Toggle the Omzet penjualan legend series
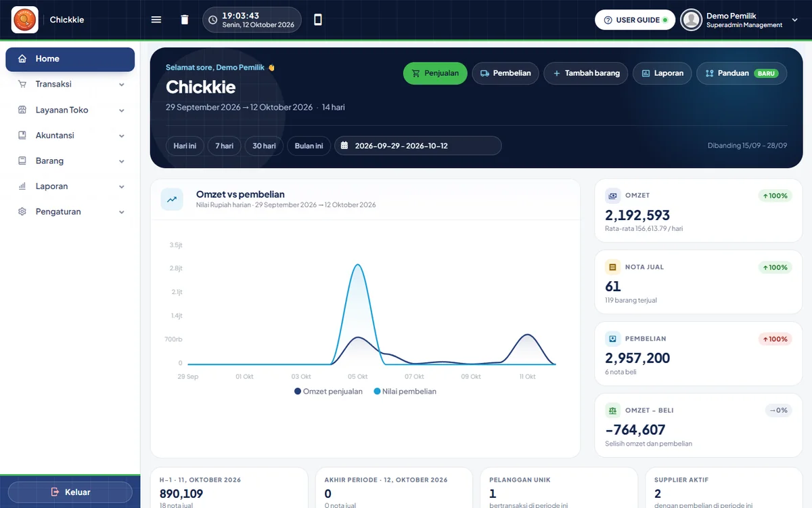Viewport: 812px width, 508px height. tap(328, 391)
